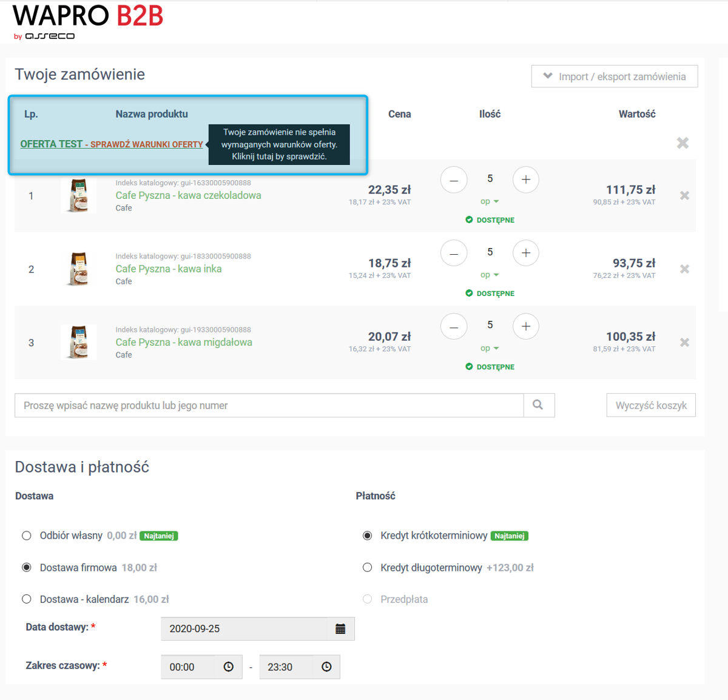Decrease quantity of kawa czekoladowa
This screenshot has height=700, width=728.
pyautogui.click(x=454, y=180)
